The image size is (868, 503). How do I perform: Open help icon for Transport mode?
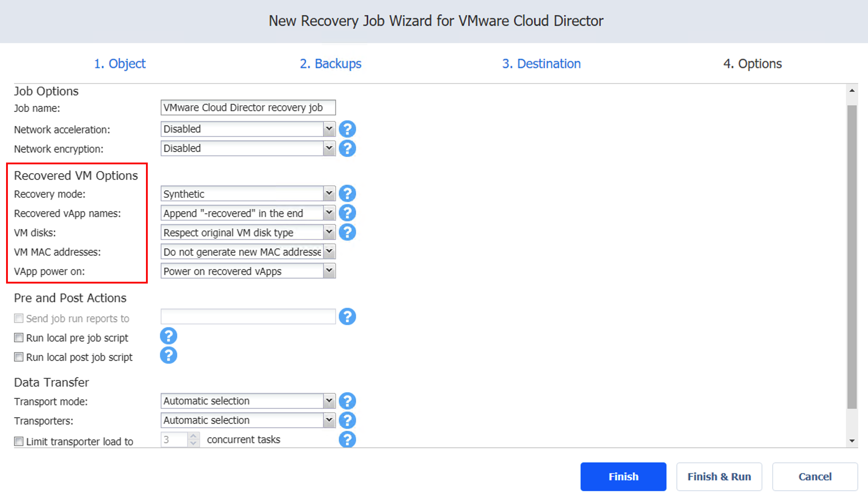[347, 401]
